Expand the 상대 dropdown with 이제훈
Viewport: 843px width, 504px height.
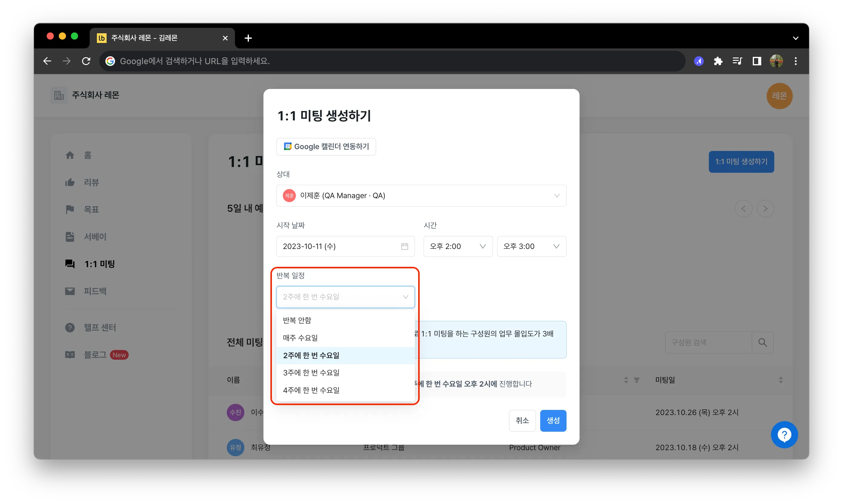point(421,196)
